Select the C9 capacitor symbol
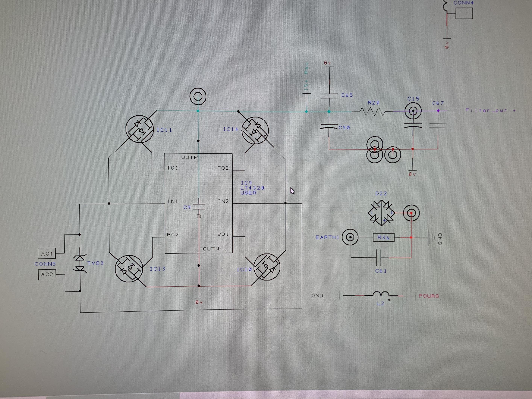The height and width of the screenshot is (399, 532). click(199, 207)
